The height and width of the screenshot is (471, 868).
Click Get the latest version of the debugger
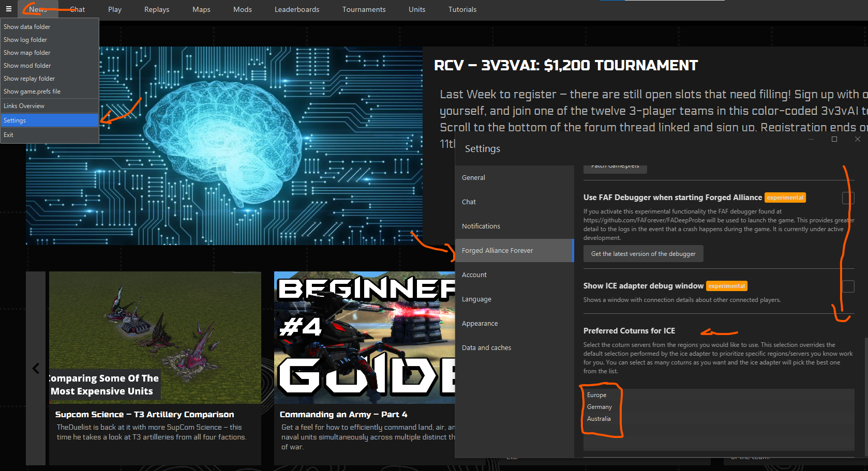point(643,254)
